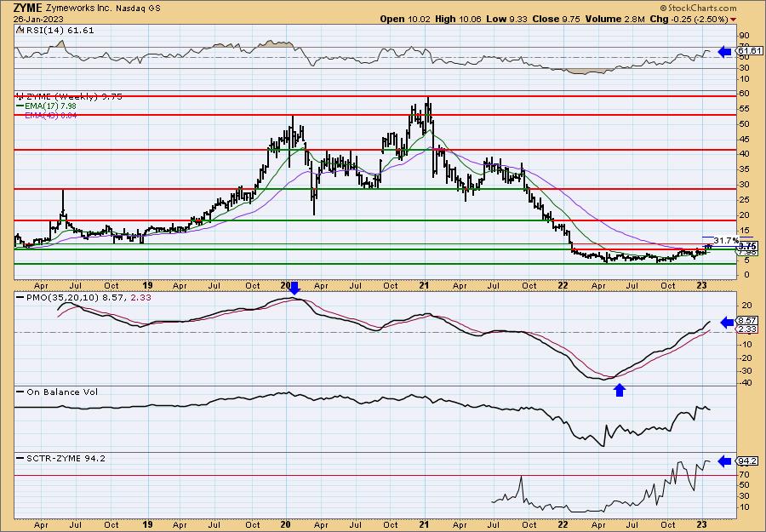The height and width of the screenshot is (532, 766).
Task: Click the 35 price axis label
Action: pyautogui.click(x=744, y=169)
